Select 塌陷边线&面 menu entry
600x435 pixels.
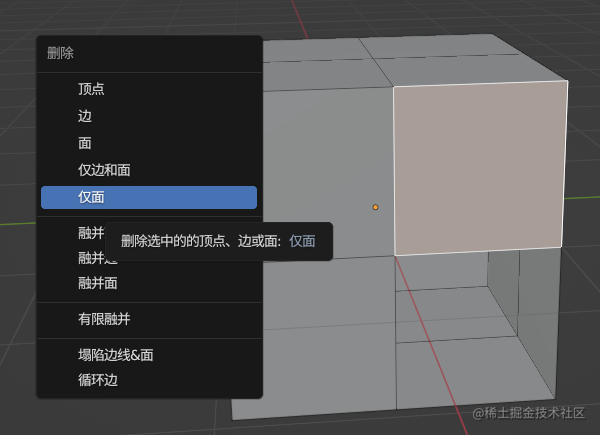[x=149, y=355]
